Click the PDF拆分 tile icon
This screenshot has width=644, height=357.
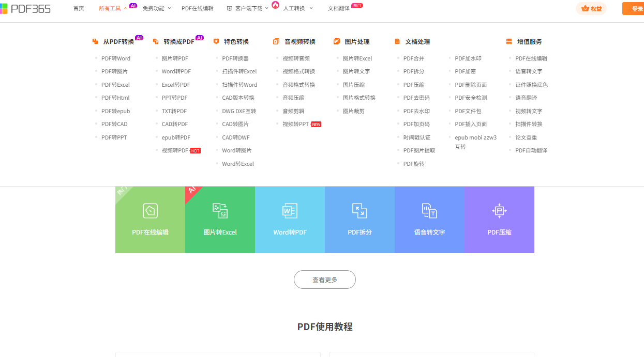point(360,211)
